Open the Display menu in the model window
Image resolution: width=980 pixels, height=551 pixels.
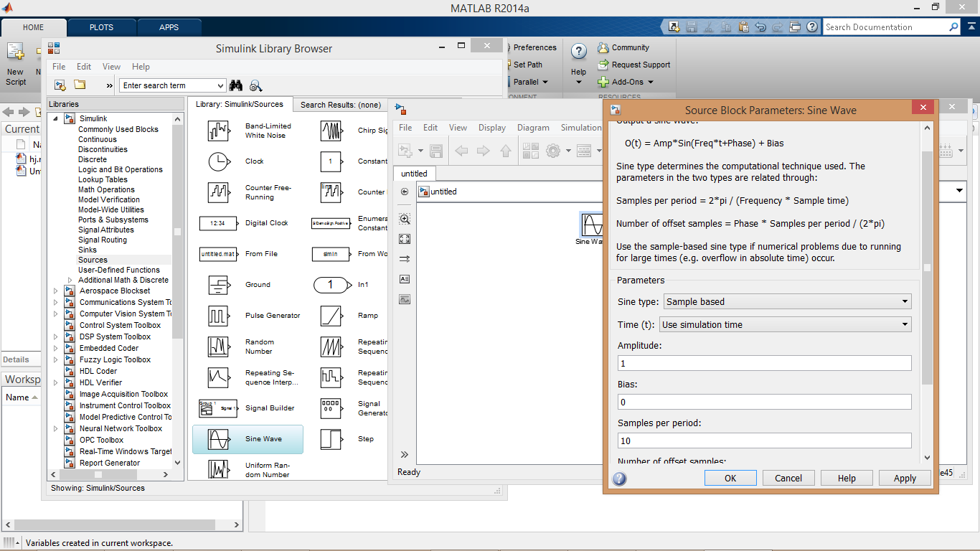tap(492, 128)
